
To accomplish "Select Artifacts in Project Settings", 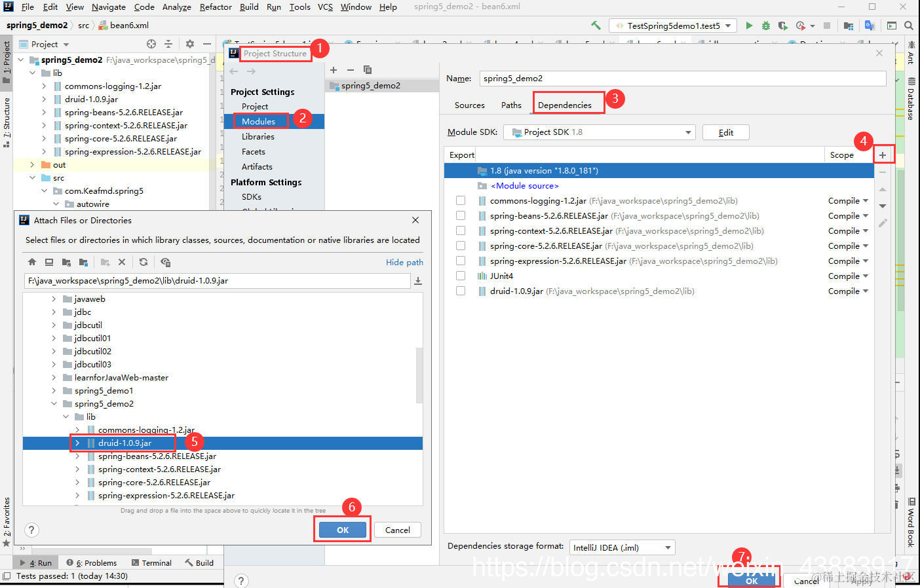I will click(257, 166).
